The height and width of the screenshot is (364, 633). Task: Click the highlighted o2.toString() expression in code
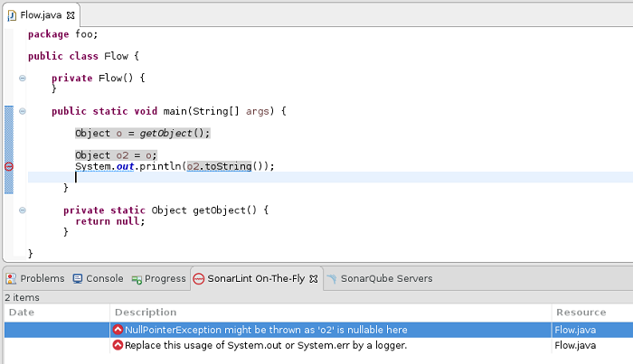point(225,166)
